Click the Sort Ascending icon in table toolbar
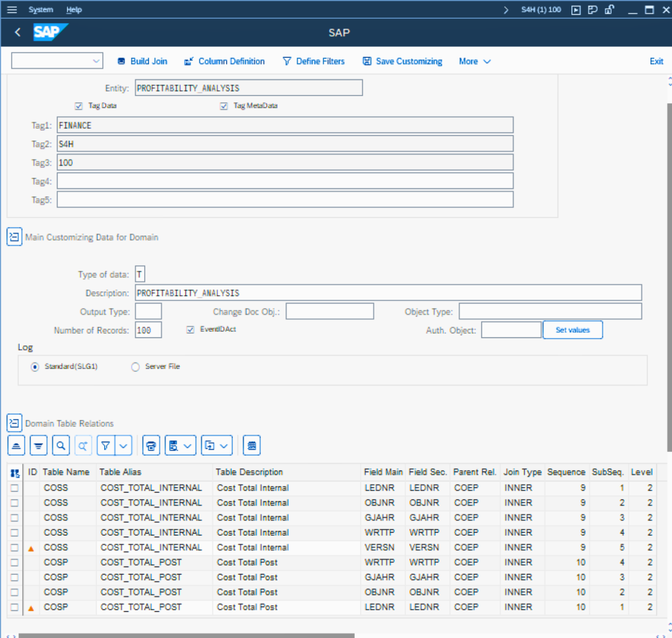Viewport: 672px width, 638px height. click(16, 446)
